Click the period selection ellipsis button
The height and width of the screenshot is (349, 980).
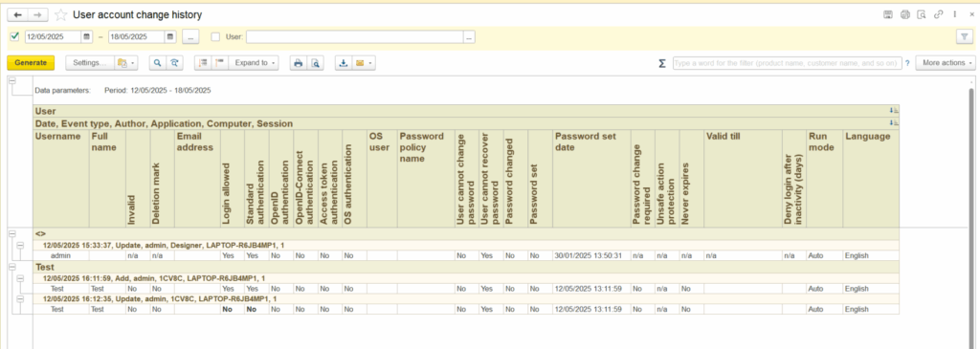190,37
